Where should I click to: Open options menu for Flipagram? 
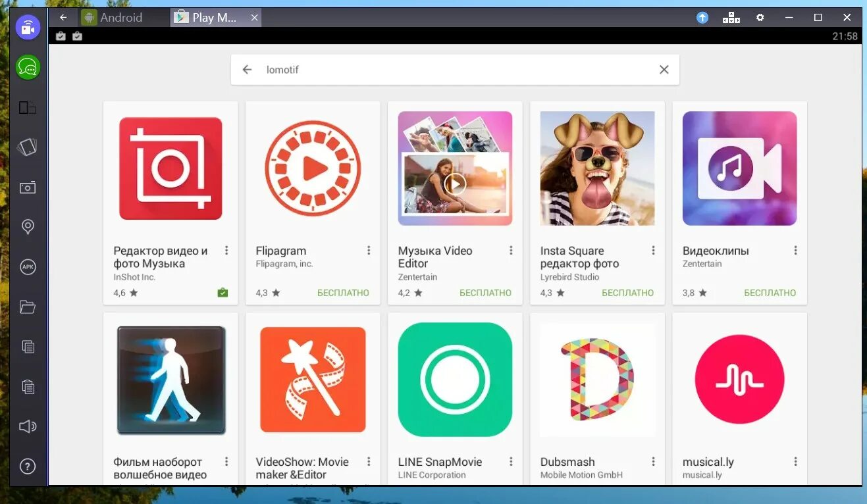pyautogui.click(x=369, y=251)
